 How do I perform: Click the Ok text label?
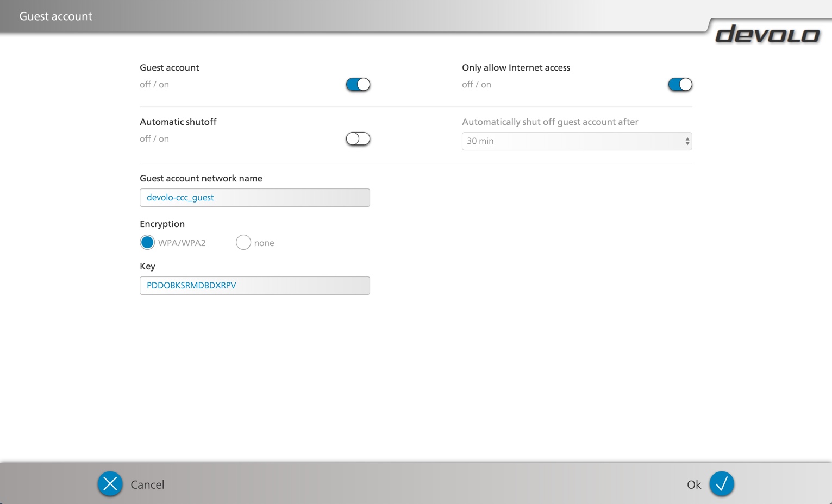pyautogui.click(x=693, y=484)
